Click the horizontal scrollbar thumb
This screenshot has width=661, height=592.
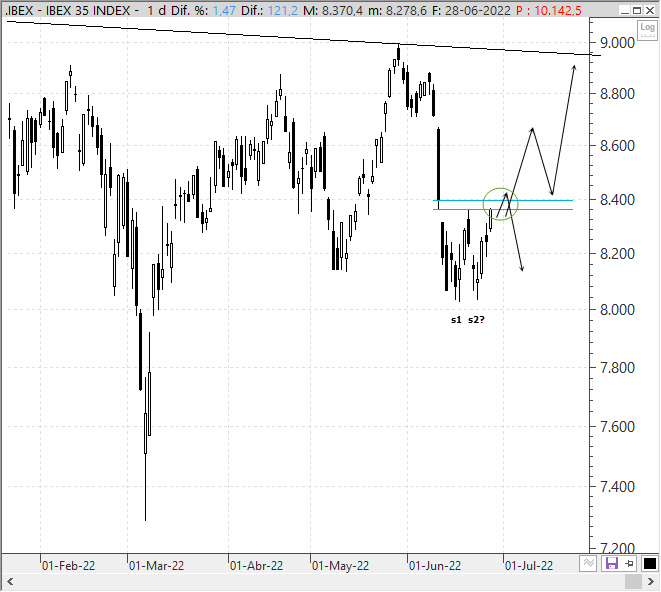tap(633, 582)
